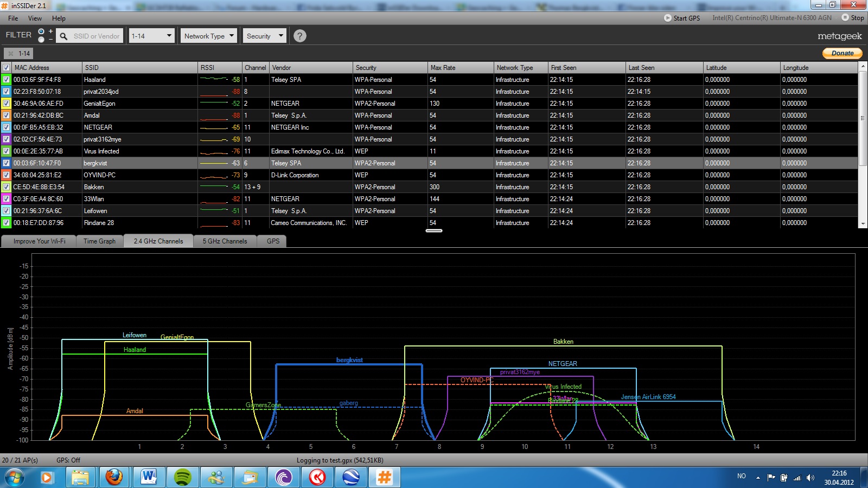Click the Start GPS label
Screen dimensions: 868x488
[686, 18]
